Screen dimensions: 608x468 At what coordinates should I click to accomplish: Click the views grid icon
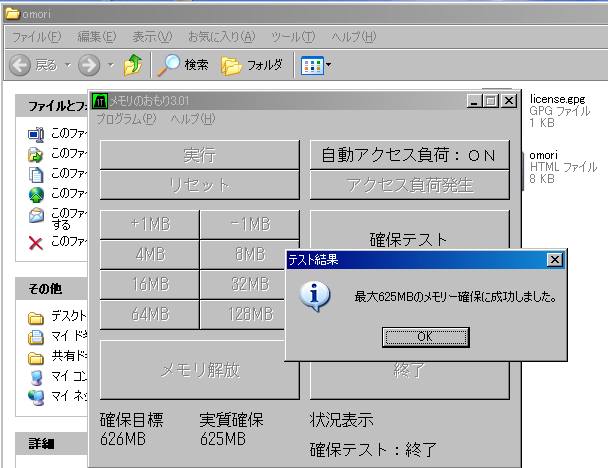tap(311, 65)
